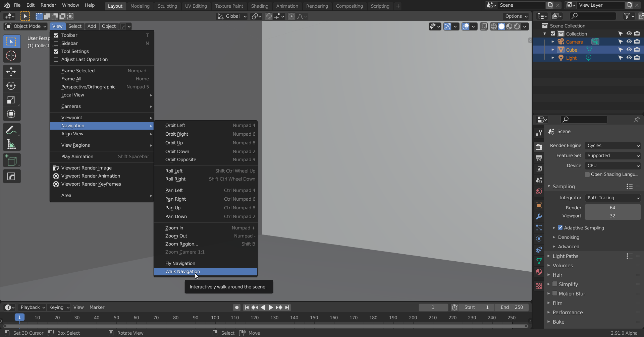Open the Device CPU dropdown
The image size is (644, 337).
[613, 165]
